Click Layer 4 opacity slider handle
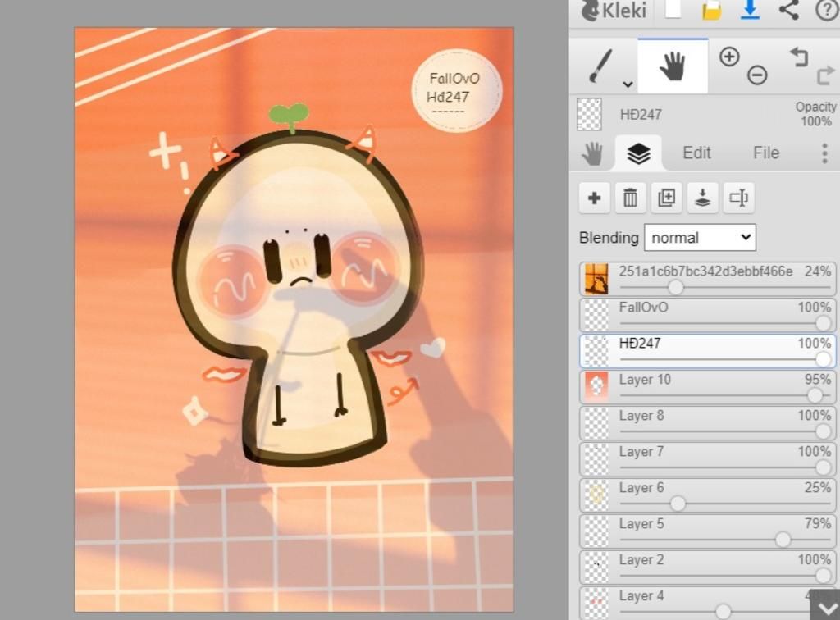The height and width of the screenshot is (620, 840). click(724, 612)
